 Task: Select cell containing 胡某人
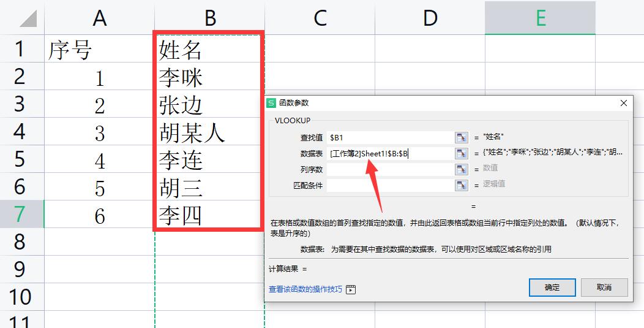tap(208, 132)
